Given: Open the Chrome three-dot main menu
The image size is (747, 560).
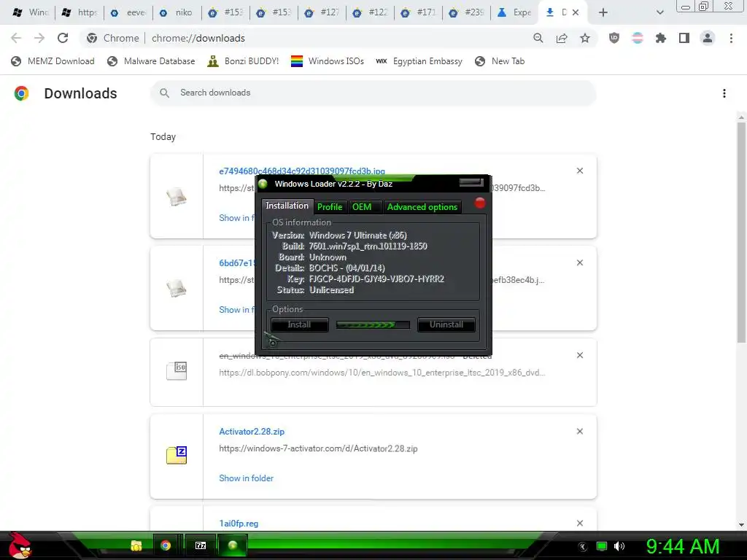Looking at the screenshot, I should 731,38.
